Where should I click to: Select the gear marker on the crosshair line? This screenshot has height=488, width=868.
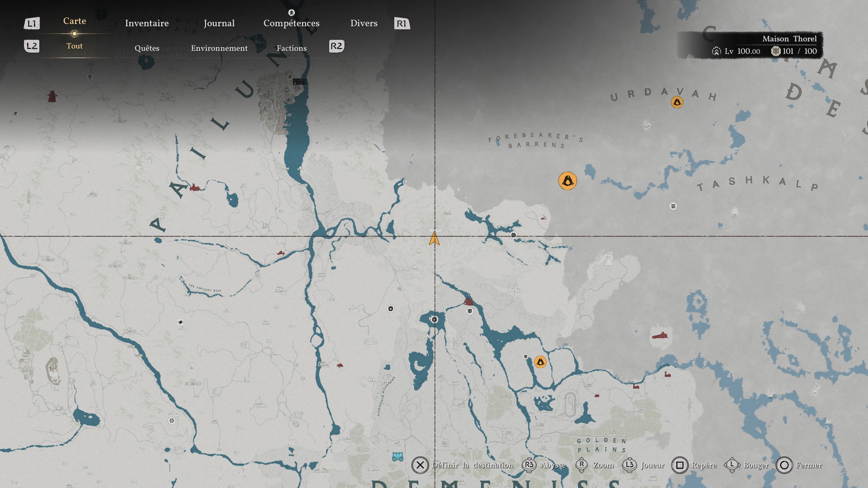coord(513,235)
